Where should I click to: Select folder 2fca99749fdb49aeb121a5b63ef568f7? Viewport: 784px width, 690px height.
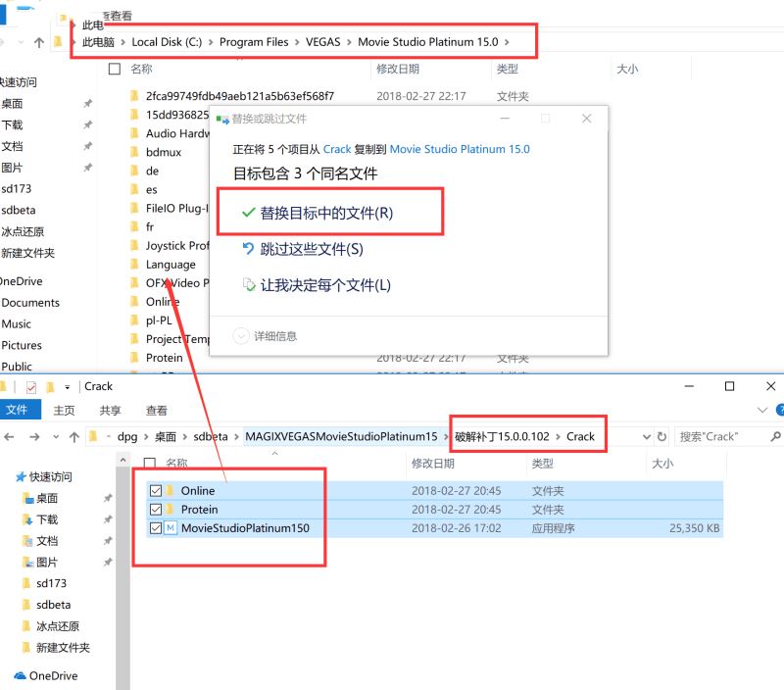232,96
